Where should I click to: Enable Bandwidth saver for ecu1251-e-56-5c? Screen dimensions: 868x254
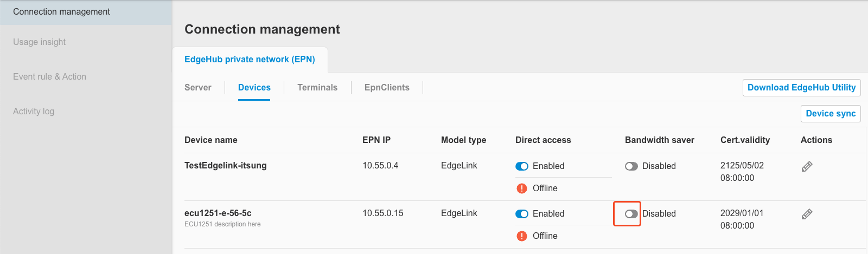631,214
